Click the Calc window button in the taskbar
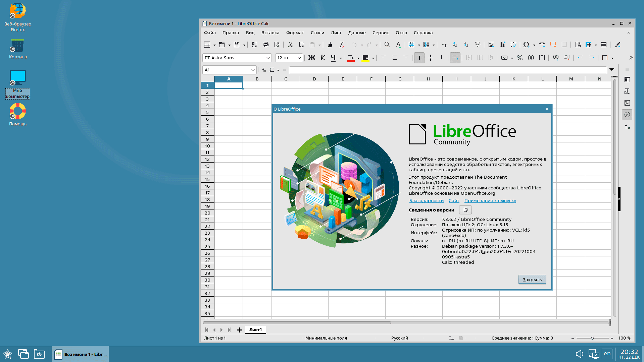Image resolution: width=644 pixels, height=362 pixels. point(81,354)
